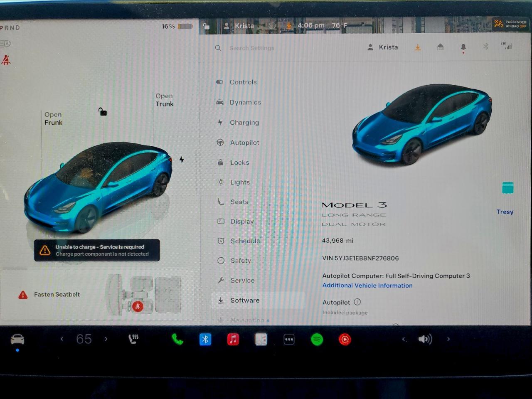Screen dimensions: 532x399
Task: Open the Charging settings menu
Action: [238, 122]
